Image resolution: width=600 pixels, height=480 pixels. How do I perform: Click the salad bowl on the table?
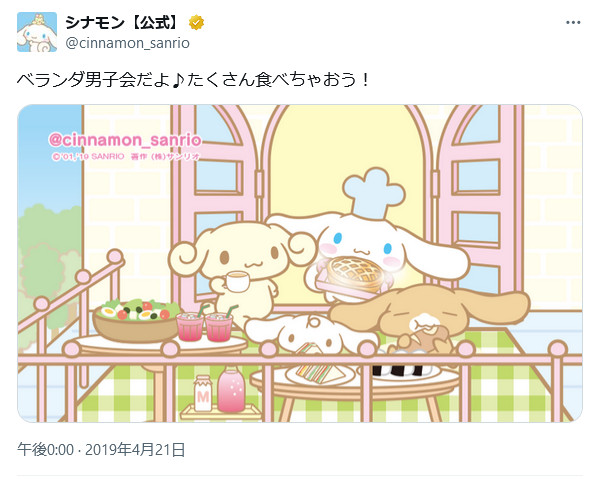136,321
